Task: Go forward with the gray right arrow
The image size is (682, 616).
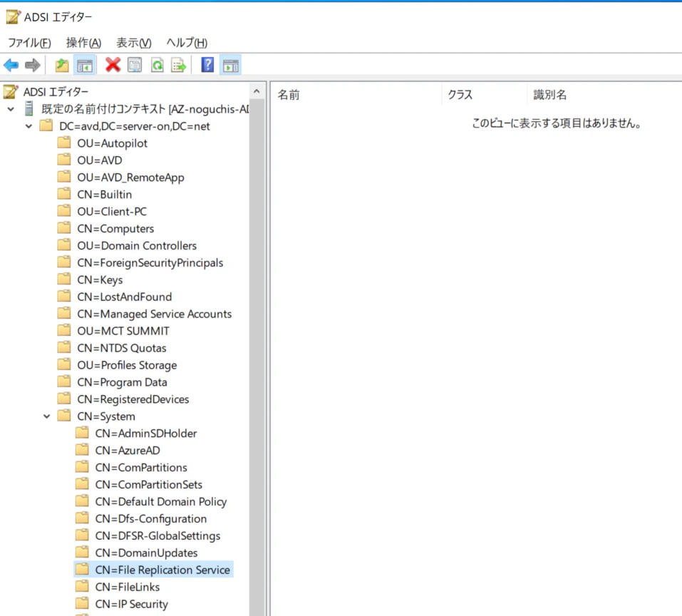Action: pos(33,66)
